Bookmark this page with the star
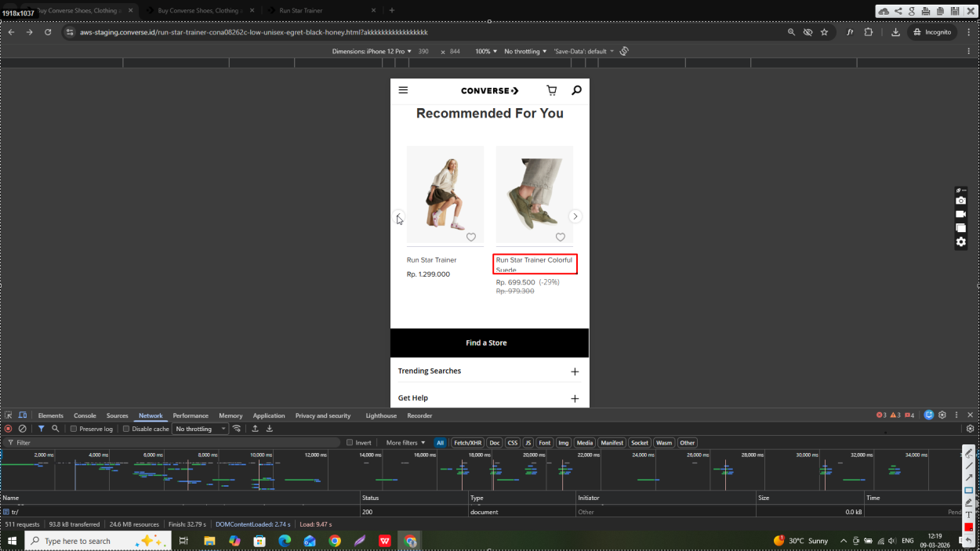The height and width of the screenshot is (551, 980). (x=824, y=32)
